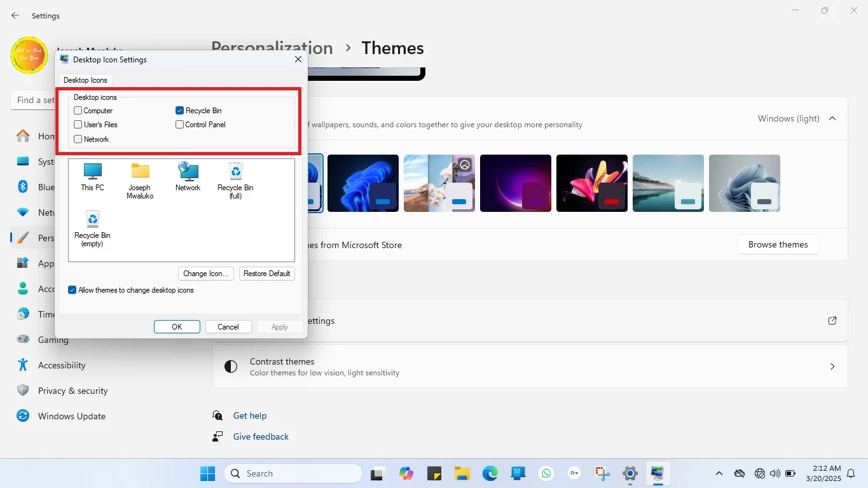
Task: Enable the Computer desktop icon checkbox
Action: tap(78, 111)
